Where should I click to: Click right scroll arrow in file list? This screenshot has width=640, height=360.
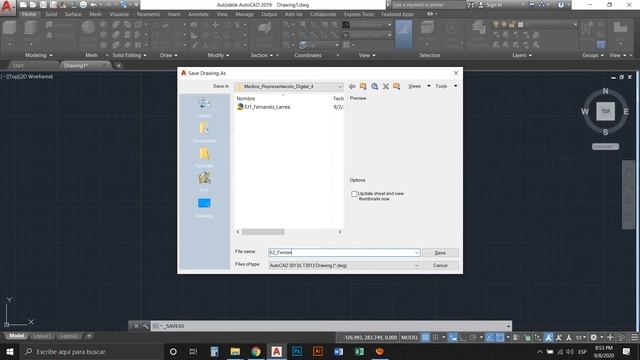click(x=340, y=232)
